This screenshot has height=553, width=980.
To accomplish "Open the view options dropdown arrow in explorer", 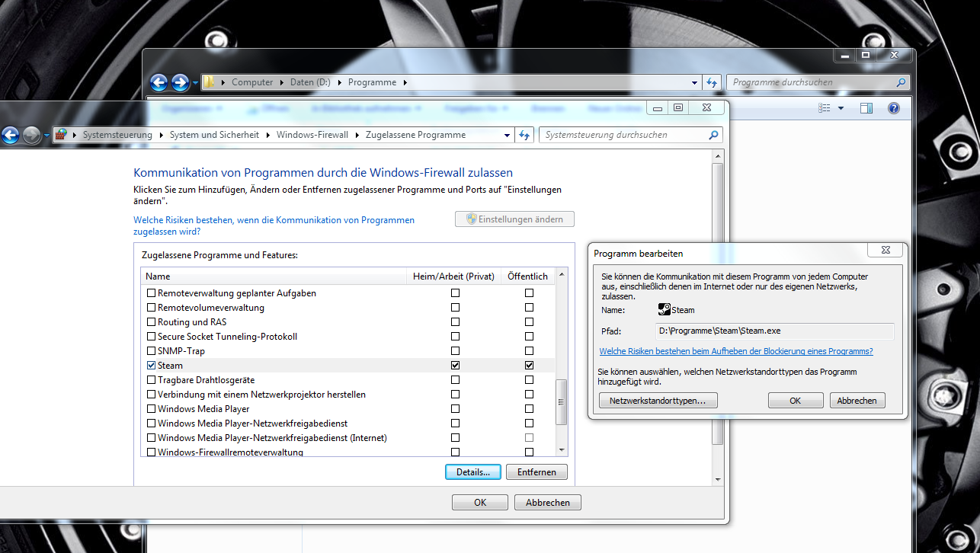I will pos(841,108).
